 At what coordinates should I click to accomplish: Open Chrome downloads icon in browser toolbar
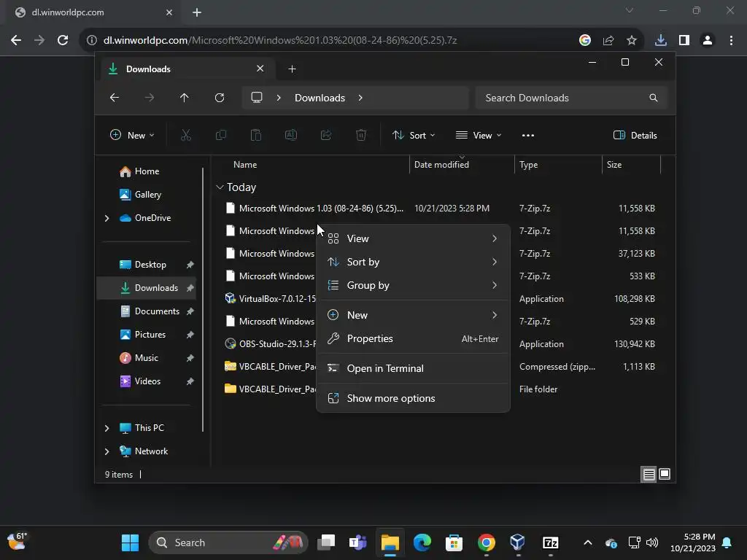pos(660,40)
